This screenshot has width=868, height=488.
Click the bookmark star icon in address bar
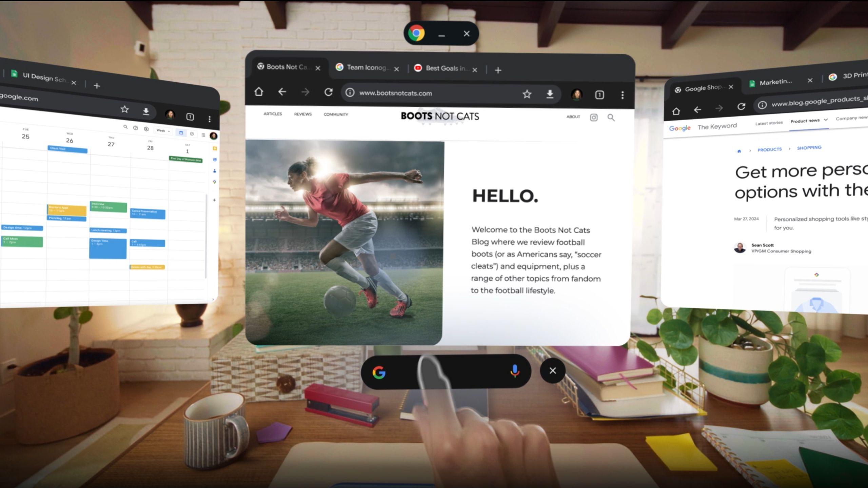[527, 94]
